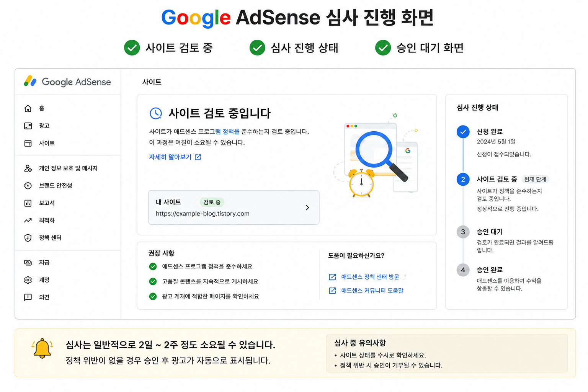588x392 pixels.
Task: Click the Google AdSense logo icon
Action: 30,81
